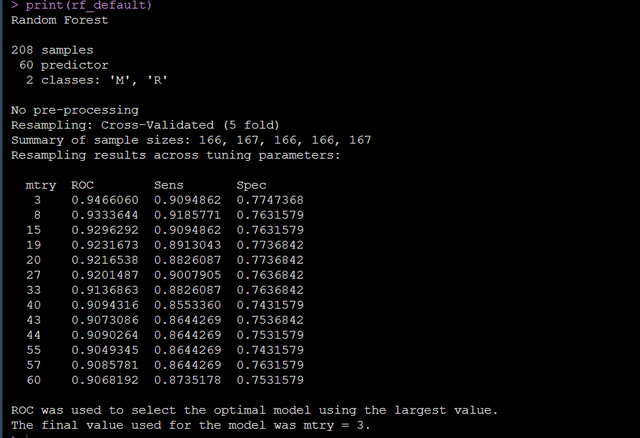Select Sens value 0.9185771 for mtry 8
The image size is (640, 438).
coord(187,215)
